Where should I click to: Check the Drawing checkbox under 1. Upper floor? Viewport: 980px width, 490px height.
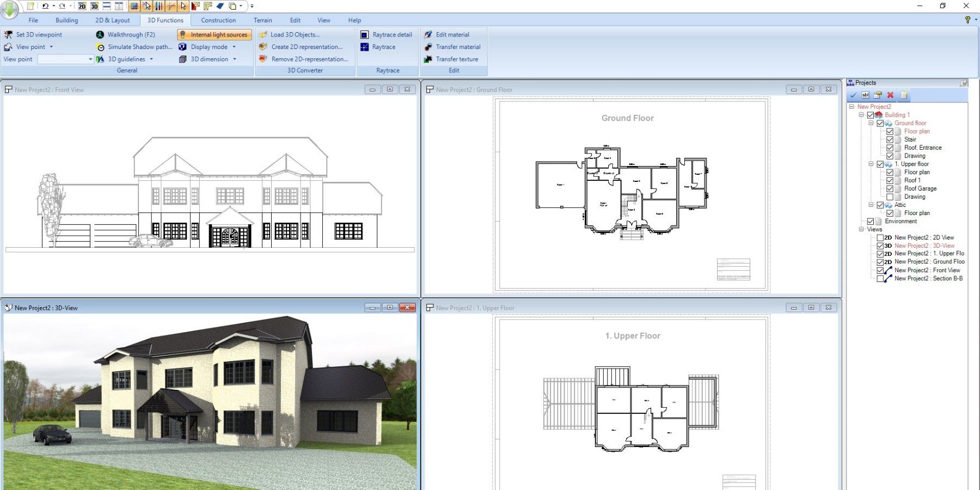pyautogui.click(x=890, y=197)
